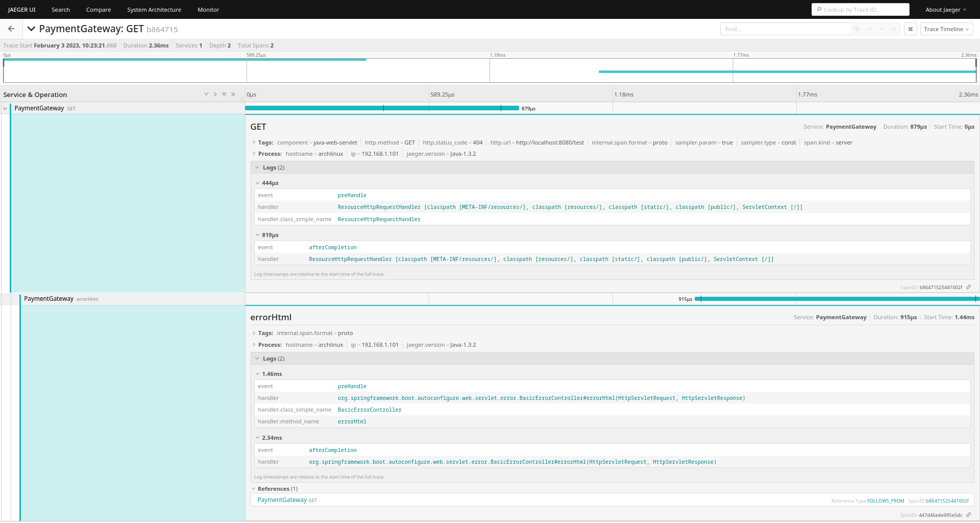Open the About Jaeger menu

tap(946, 10)
